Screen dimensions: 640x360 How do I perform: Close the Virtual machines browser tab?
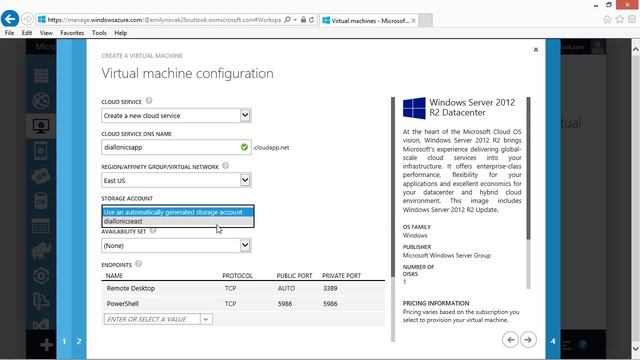(x=413, y=20)
